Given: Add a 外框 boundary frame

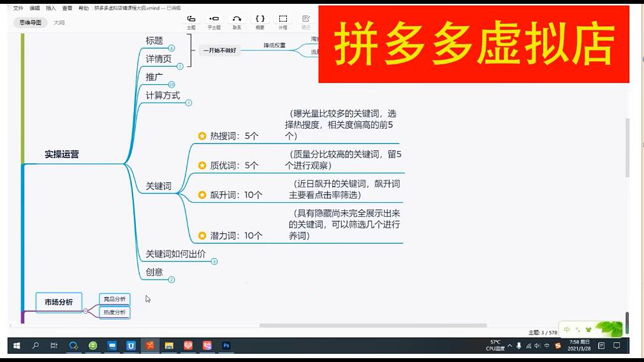Looking at the screenshot, I should coord(282,20).
